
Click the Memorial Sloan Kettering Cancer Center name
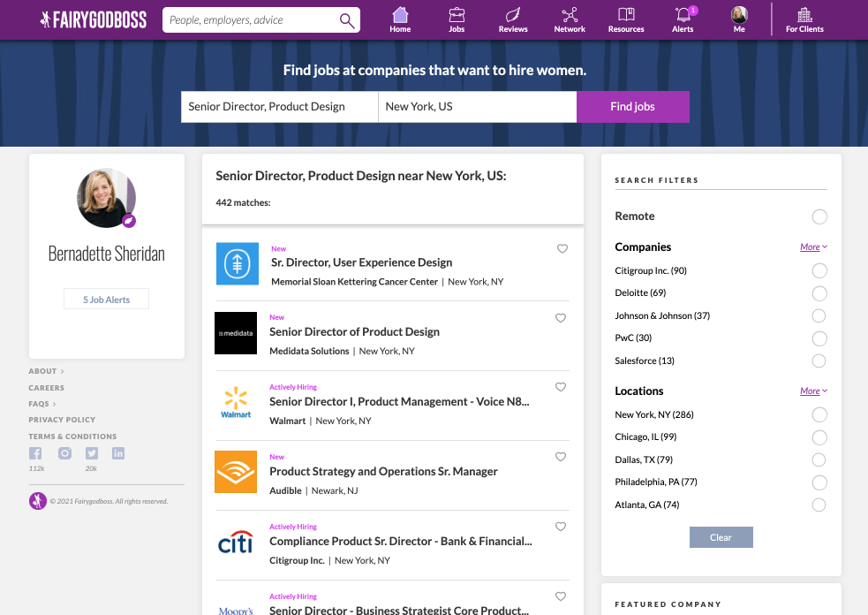pos(354,282)
